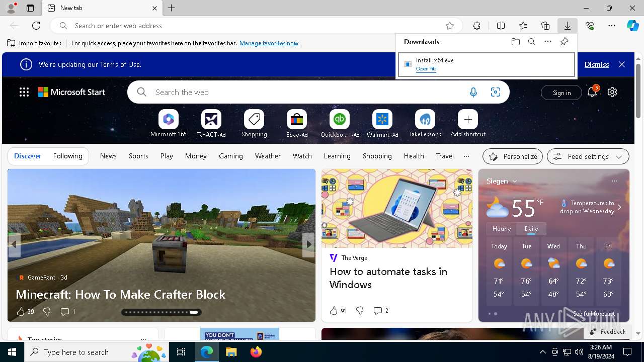Like the Verge automate tasks article

coord(334,311)
